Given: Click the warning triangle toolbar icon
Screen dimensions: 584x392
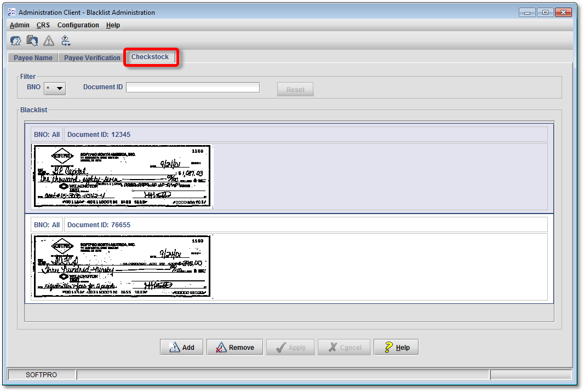Looking at the screenshot, I should [x=49, y=41].
